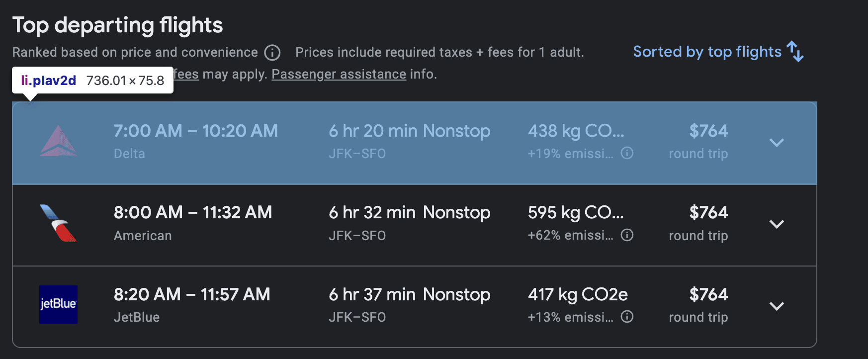Open emissions info for the JetBlue flight
The image size is (868, 359).
(x=627, y=317)
